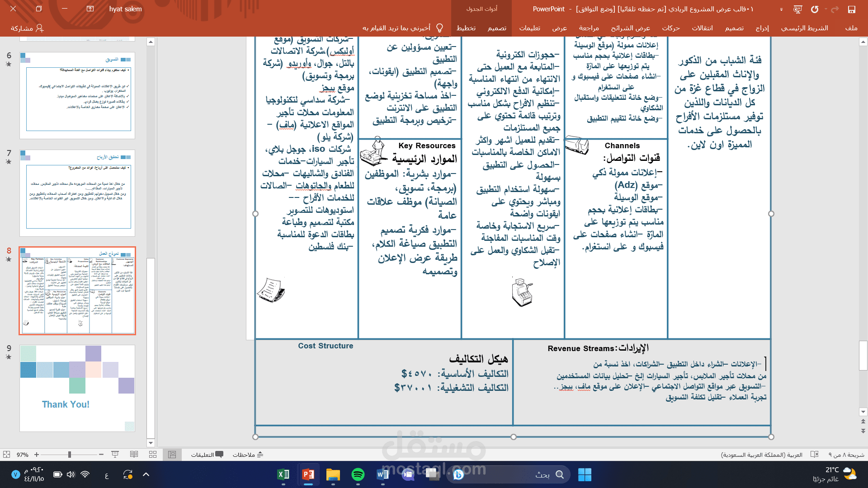868x488 pixels.
Task: Open the ملف (File) tab
Action: pyautogui.click(x=851, y=28)
